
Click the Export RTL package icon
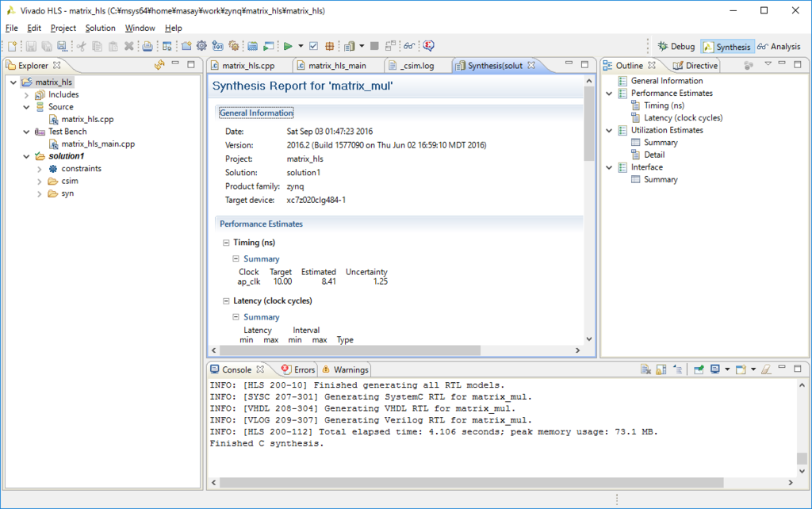329,46
